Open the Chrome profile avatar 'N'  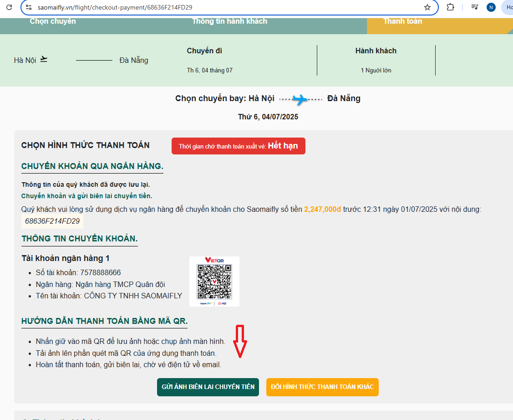(x=491, y=7)
